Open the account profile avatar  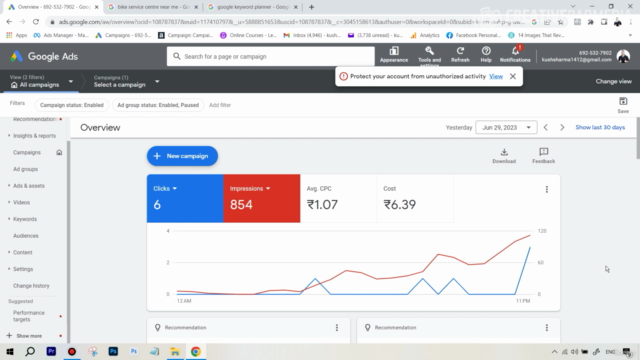coord(623,56)
